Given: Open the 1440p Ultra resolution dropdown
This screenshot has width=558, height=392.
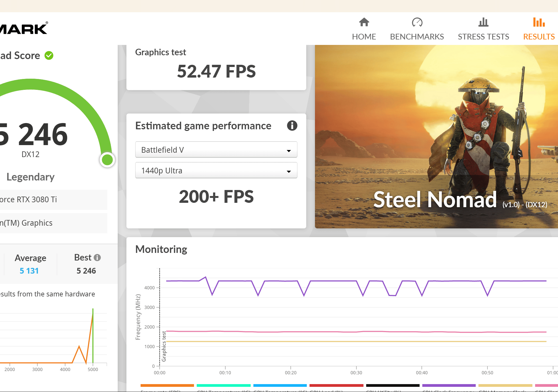Looking at the screenshot, I should [x=216, y=170].
